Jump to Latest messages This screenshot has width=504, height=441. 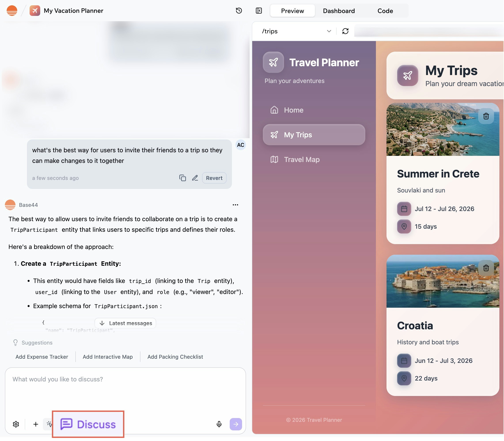[125, 323]
